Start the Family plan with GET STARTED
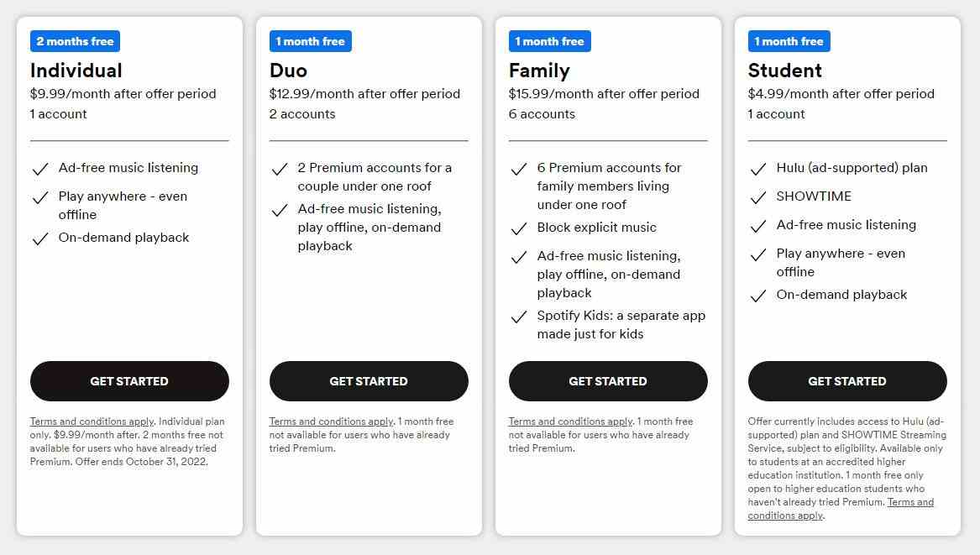 point(608,380)
